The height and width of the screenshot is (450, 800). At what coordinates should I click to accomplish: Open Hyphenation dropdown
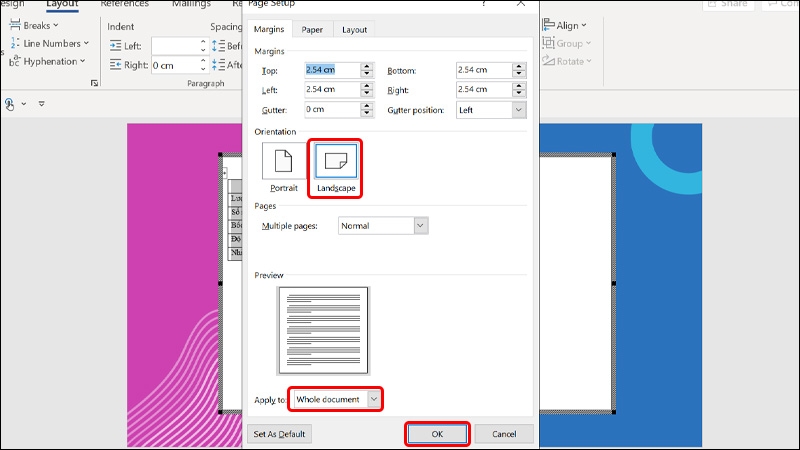click(x=47, y=61)
